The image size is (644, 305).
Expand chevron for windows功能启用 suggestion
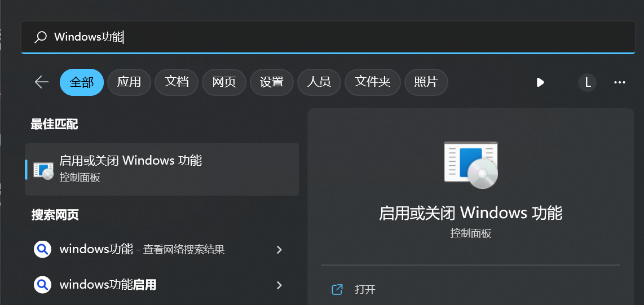pos(279,285)
